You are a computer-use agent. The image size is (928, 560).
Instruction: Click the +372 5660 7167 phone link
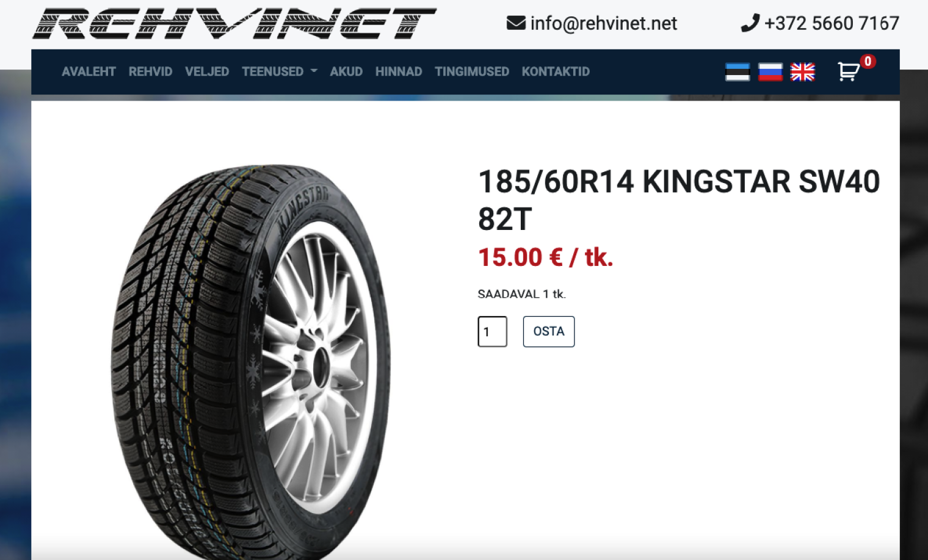tap(832, 23)
